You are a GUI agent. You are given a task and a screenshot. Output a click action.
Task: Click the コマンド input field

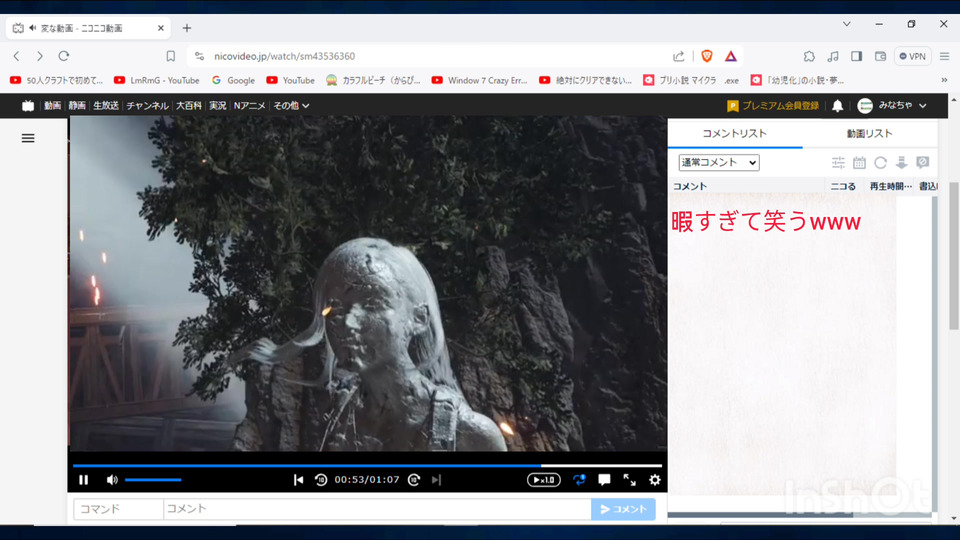pyautogui.click(x=118, y=509)
